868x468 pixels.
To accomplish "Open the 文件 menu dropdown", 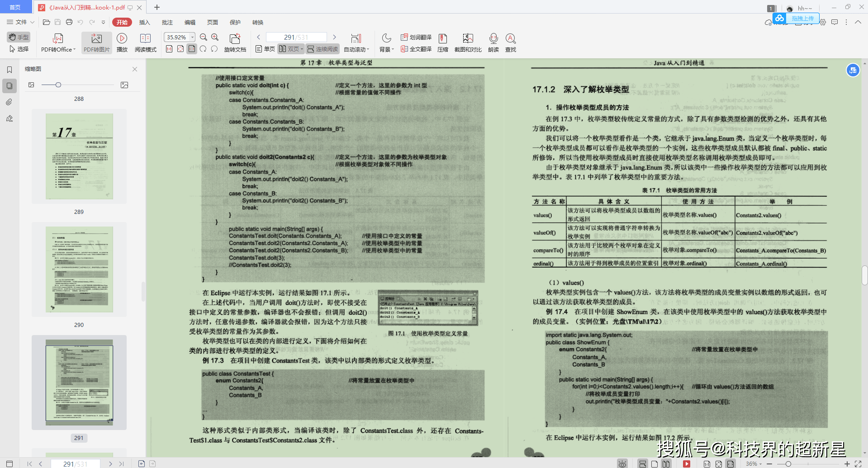I will point(20,22).
